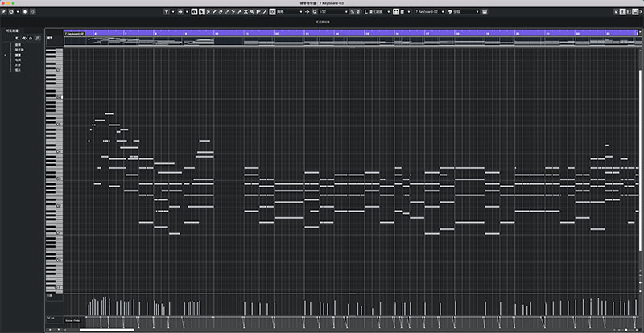Click the horizontal scrollbar thumb at bottom
This screenshot has width=644, height=333.
(107, 330)
